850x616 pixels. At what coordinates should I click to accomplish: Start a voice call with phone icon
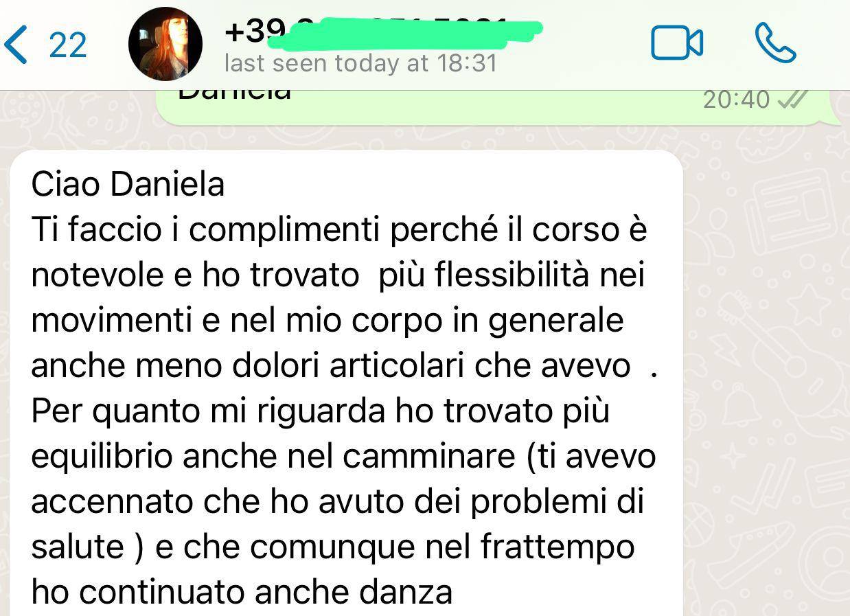click(776, 43)
